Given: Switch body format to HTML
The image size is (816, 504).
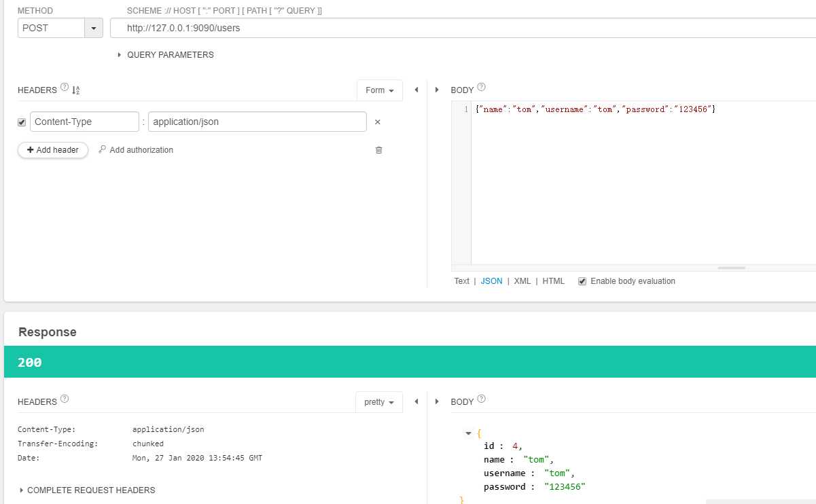Looking at the screenshot, I should pos(554,281).
